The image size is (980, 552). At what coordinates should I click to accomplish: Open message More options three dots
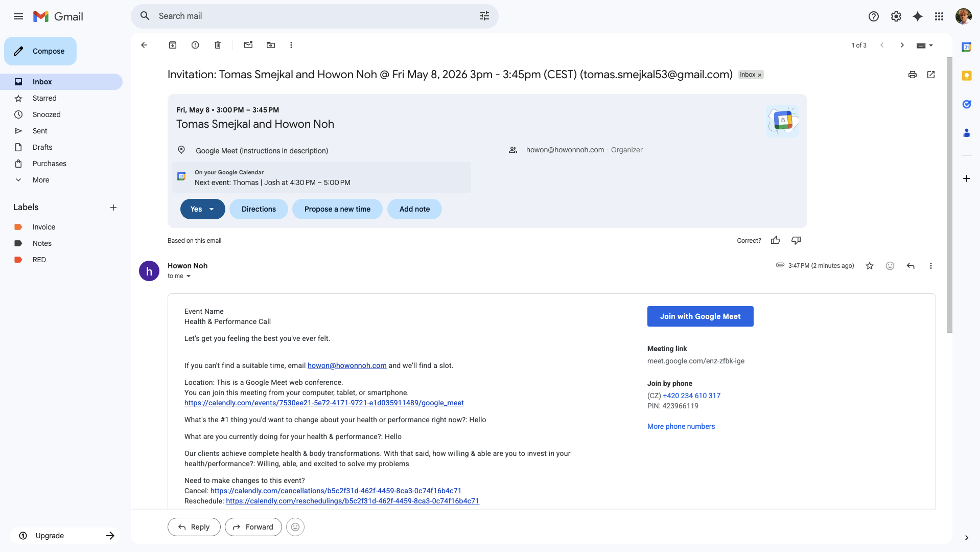[x=931, y=266]
